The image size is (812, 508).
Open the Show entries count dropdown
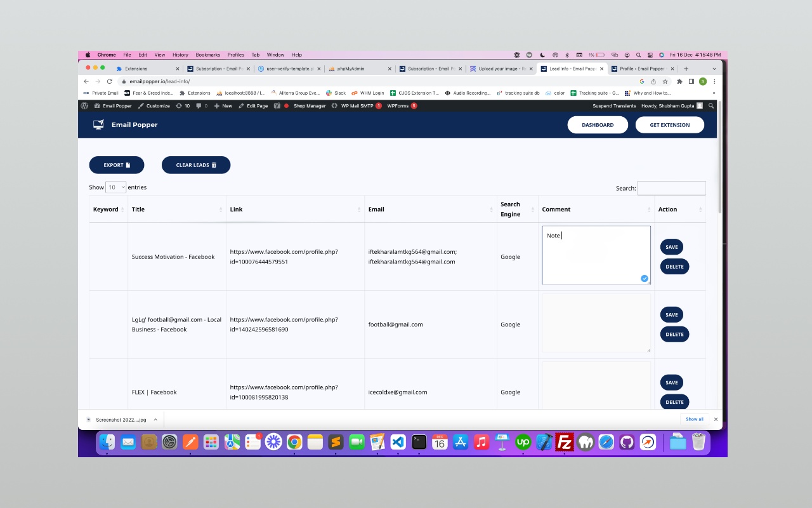point(116,187)
